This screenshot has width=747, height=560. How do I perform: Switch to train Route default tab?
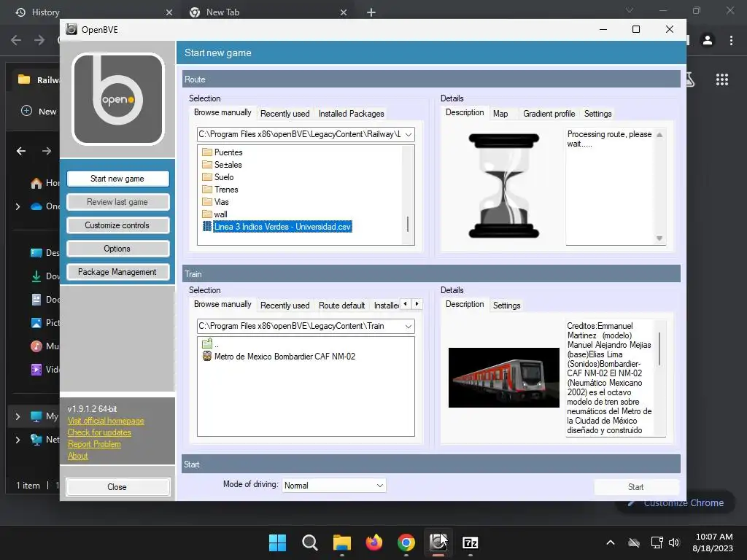(x=341, y=306)
